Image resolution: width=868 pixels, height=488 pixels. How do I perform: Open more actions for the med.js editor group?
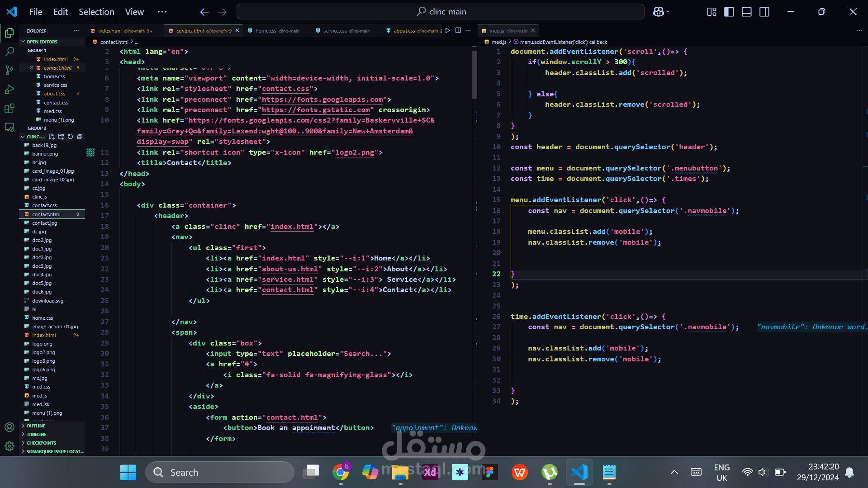coord(859,31)
